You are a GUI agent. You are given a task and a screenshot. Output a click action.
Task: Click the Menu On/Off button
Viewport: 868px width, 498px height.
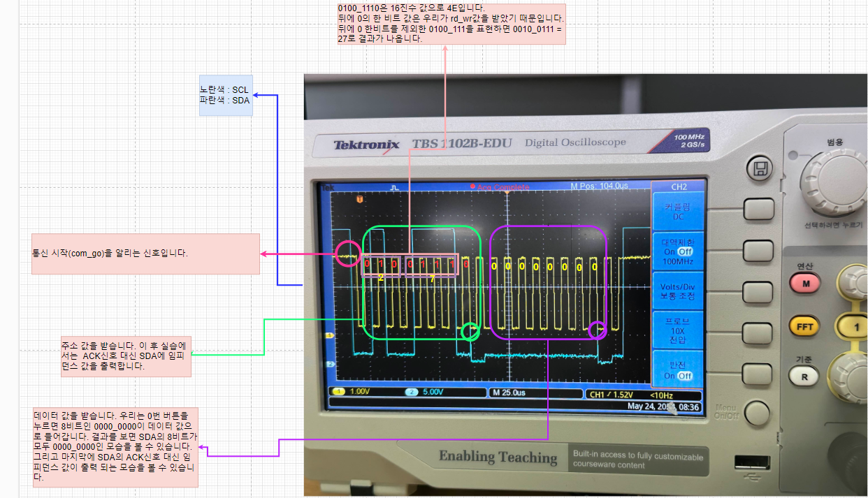point(759,413)
